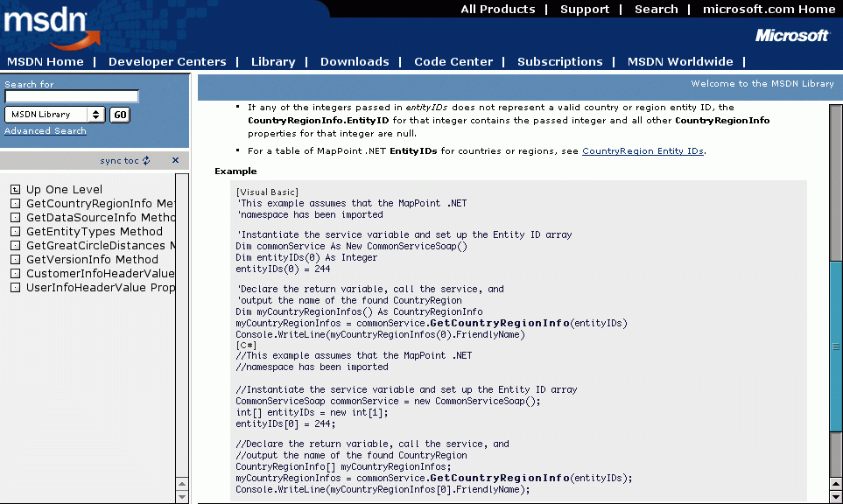Click the Up One Level tree icon
The image size is (843, 504).
pos(15,189)
